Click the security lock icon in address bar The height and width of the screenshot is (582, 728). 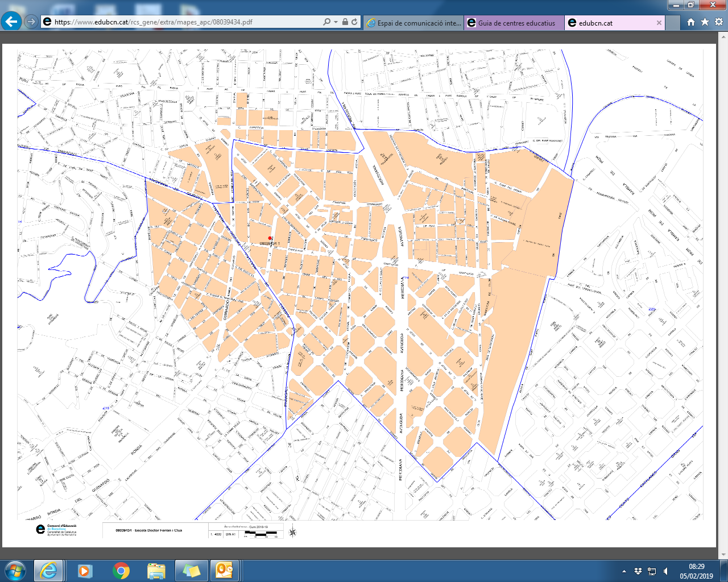(345, 22)
